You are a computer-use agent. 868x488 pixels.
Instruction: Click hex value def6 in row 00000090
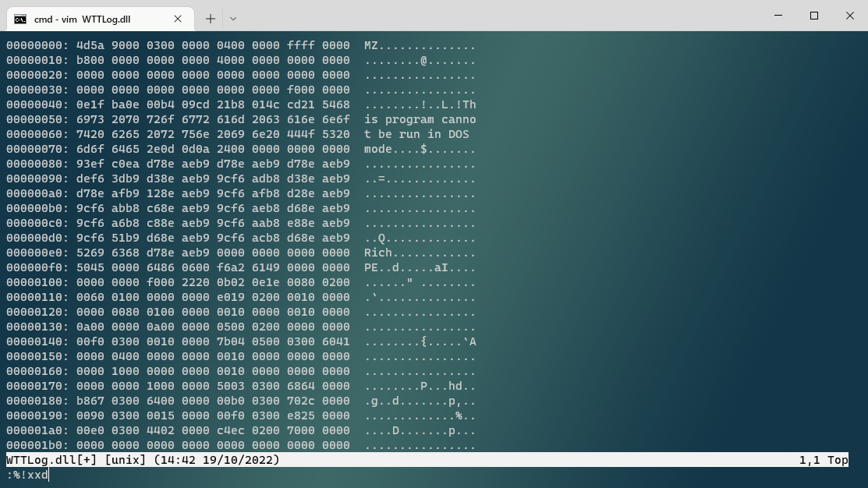(90, 179)
